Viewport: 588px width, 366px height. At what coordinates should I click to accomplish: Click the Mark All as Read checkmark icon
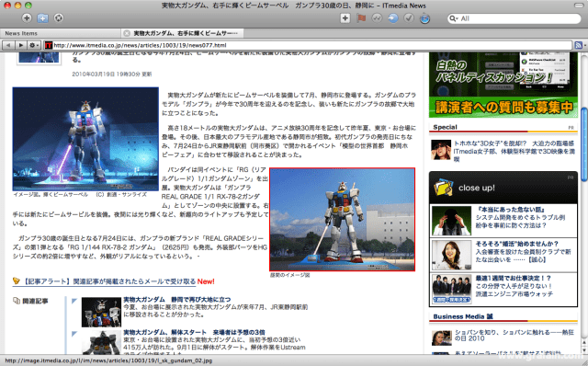click(x=409, y=18)
